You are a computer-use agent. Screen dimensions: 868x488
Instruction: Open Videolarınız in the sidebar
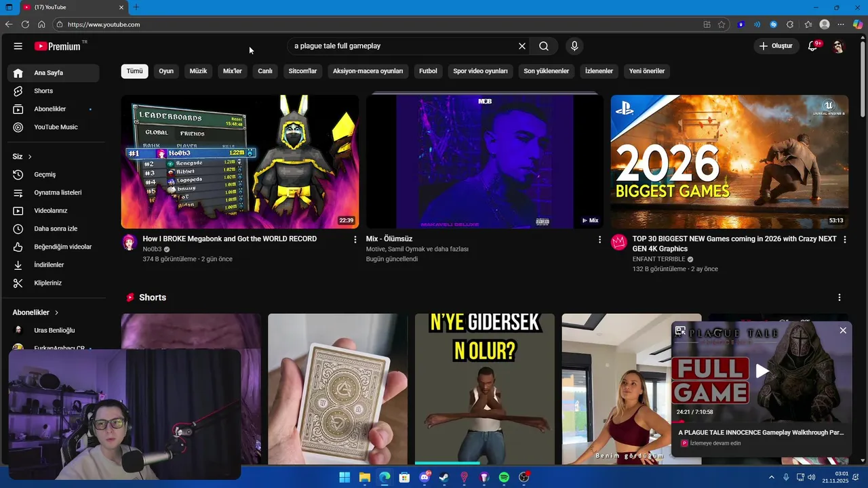point(53,211)
